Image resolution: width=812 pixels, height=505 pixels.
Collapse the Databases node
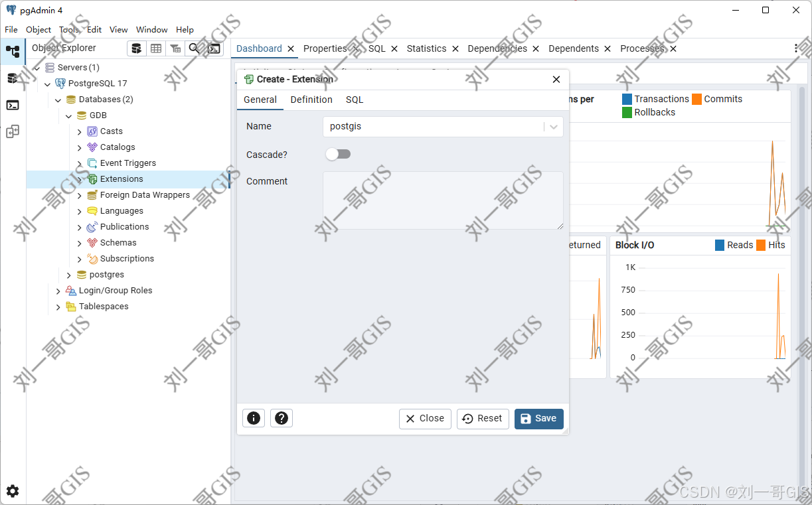[x=58, y=100]
